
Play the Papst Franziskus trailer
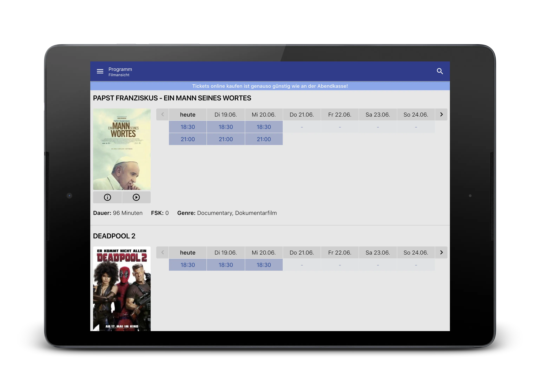[x=136, y=197]
